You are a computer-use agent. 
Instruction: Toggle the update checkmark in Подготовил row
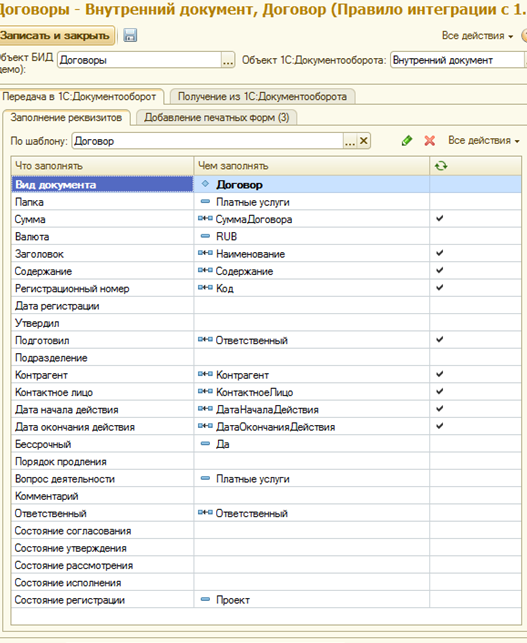point(440,339)
